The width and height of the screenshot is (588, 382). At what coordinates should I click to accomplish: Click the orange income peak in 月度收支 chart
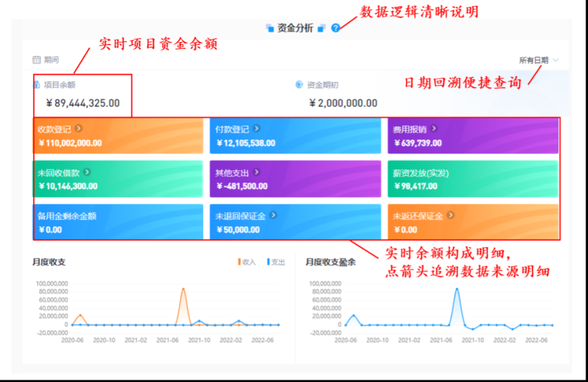(x=183, y=289)
